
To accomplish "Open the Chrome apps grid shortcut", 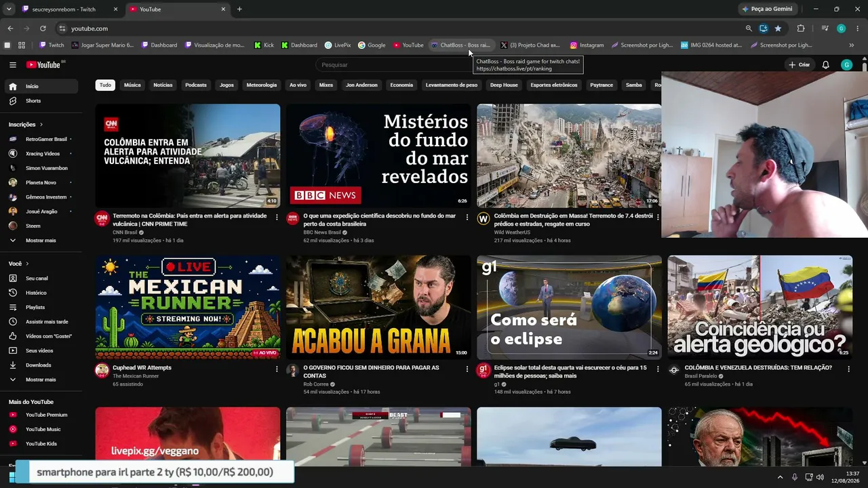I will [22, 45].
